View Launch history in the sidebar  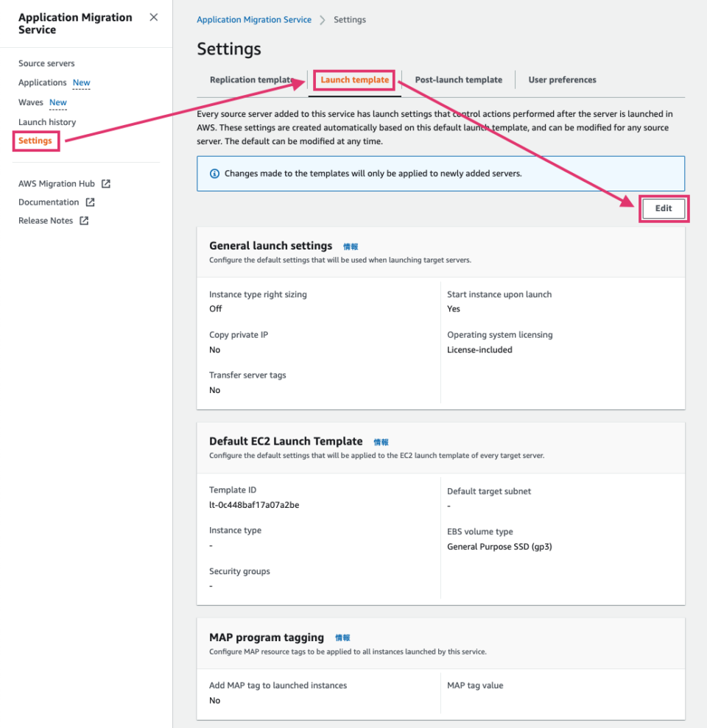[x=47, y=122]
